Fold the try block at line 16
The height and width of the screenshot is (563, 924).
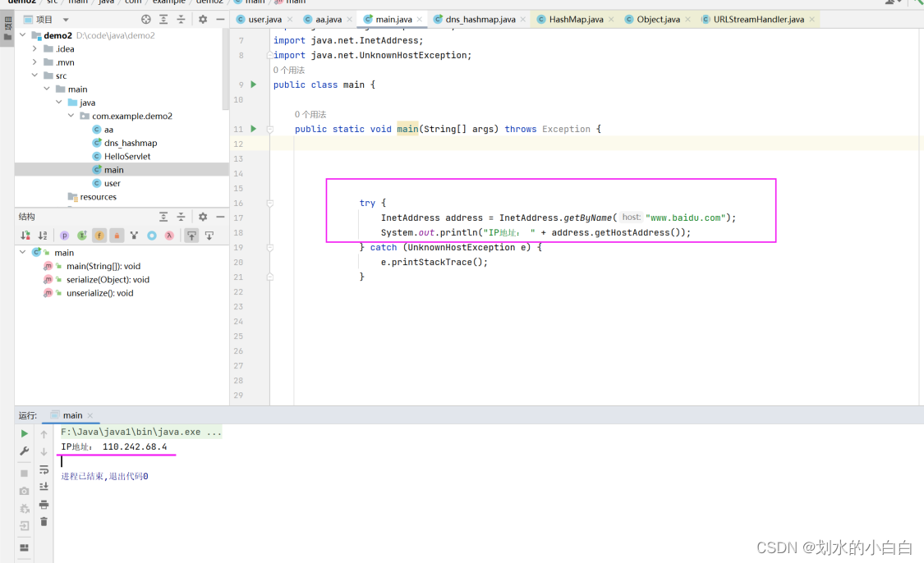[x=270, y=204]
